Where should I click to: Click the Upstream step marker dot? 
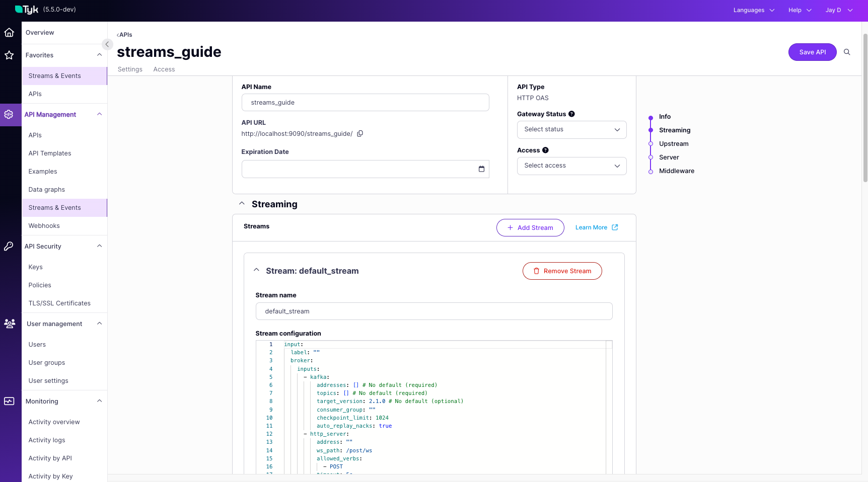[x=650, y=144]
